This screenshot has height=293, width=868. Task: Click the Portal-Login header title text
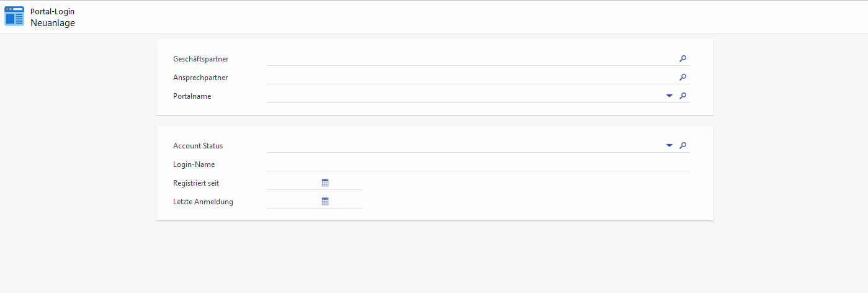coord(52,12)
